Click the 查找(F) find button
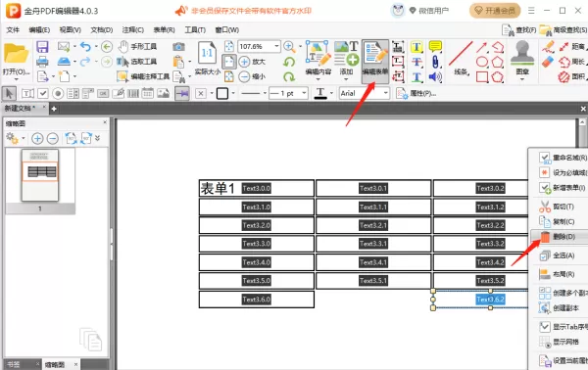The height and width of the screenshot is (370, 588). (x=519, y=30)
